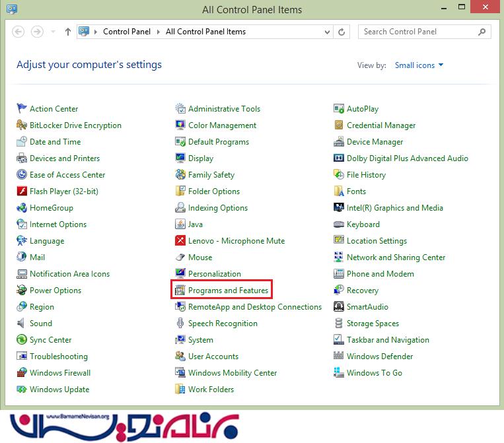Viewport: 504px width, 443px height.
Task: Open the Network and Sharing Center link
Action: coord(396,257)
